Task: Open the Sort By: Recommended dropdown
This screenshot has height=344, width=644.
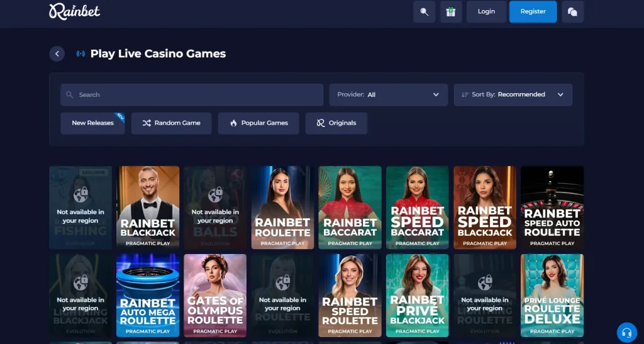Action: click(x=513, y=95)
